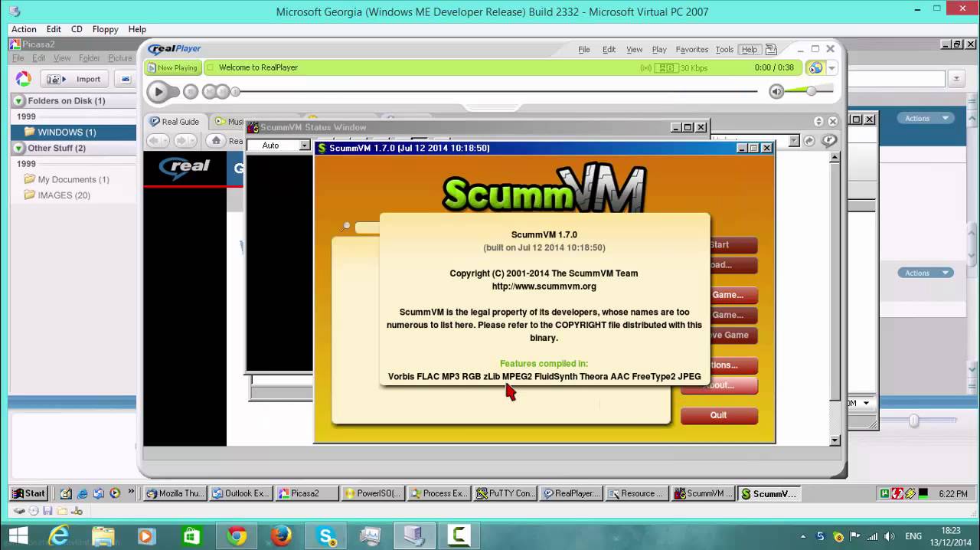Click the RealPlayer seek bar handle
The image size is (980, 550).
236,92
